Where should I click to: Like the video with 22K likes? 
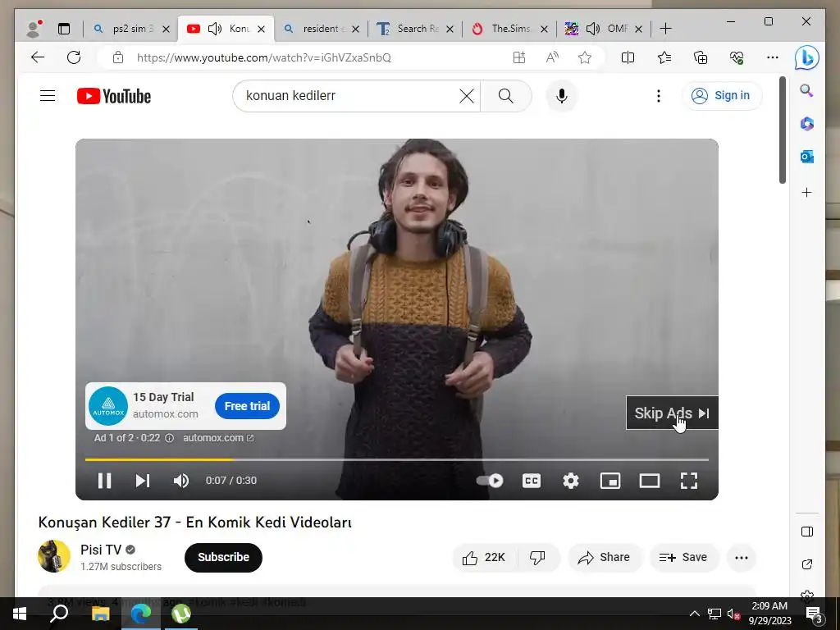[x=486, y=558]
